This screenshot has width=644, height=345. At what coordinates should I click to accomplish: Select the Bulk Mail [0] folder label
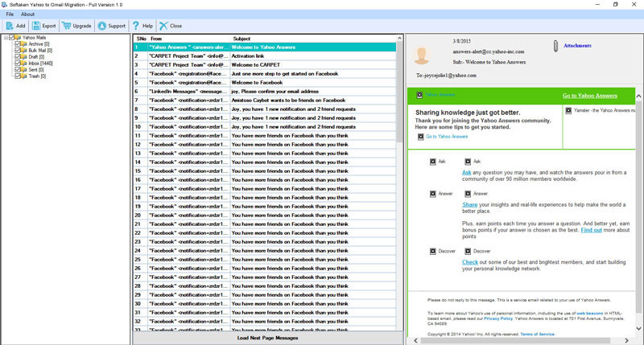point(40,51)
